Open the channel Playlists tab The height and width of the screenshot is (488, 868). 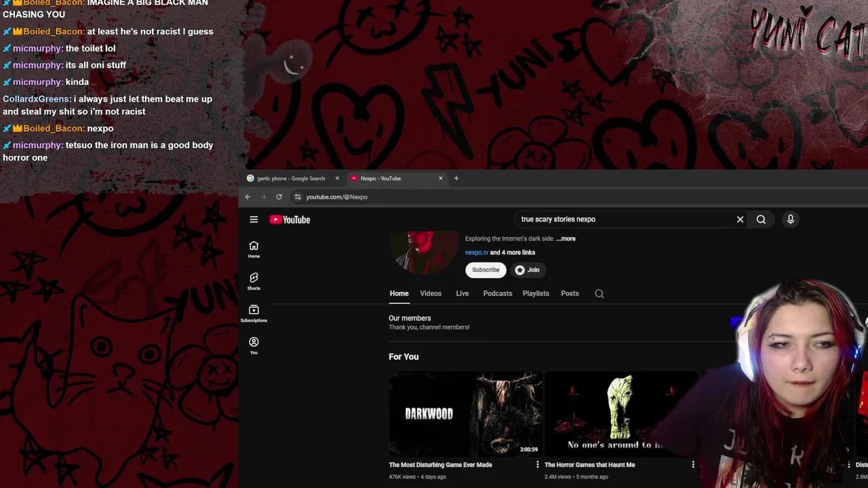click(536, 293)
